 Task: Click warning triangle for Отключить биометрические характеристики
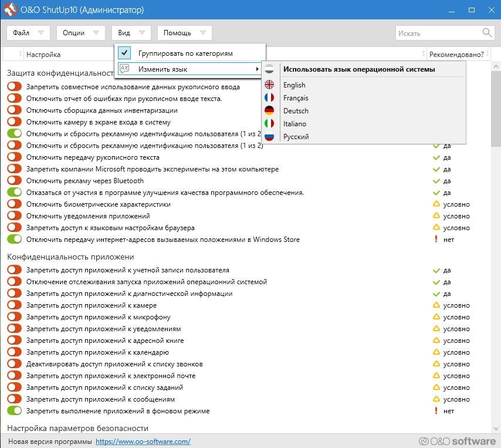click(x=436, y=204)
